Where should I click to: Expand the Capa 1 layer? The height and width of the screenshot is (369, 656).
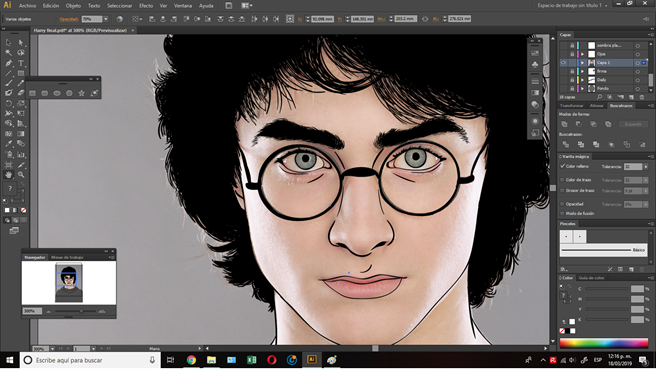pos(582,63)
